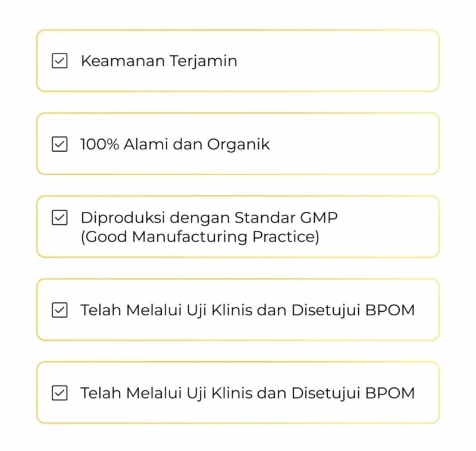
Task: Click the Keamanan Terjamin label text
Action: coord(159,61)
